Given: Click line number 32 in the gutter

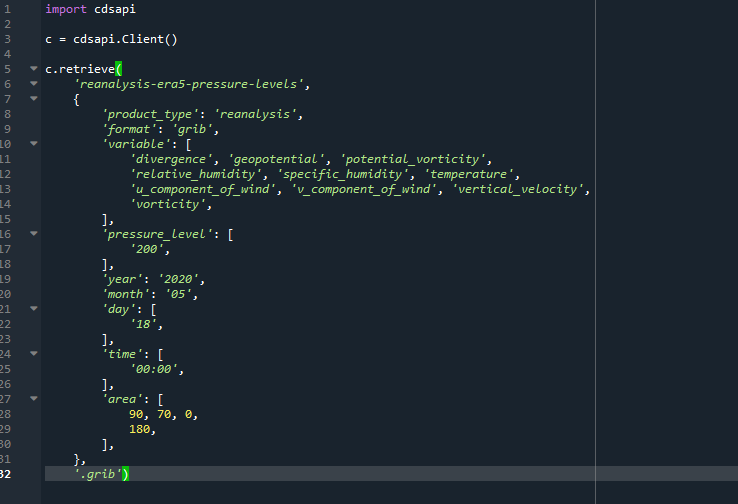Looking at the screenshot, I should click(x=7, y=473).
